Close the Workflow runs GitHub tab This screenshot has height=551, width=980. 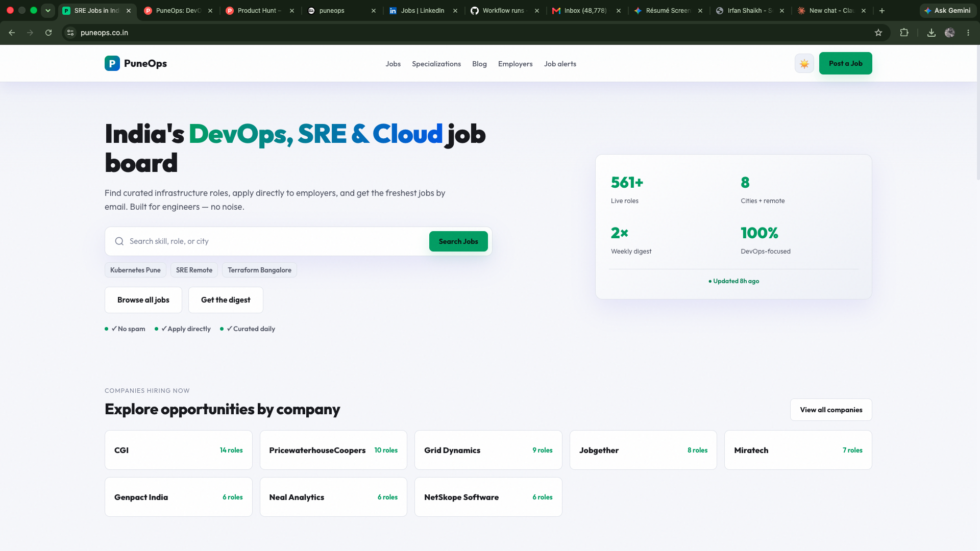coord(537,11)
